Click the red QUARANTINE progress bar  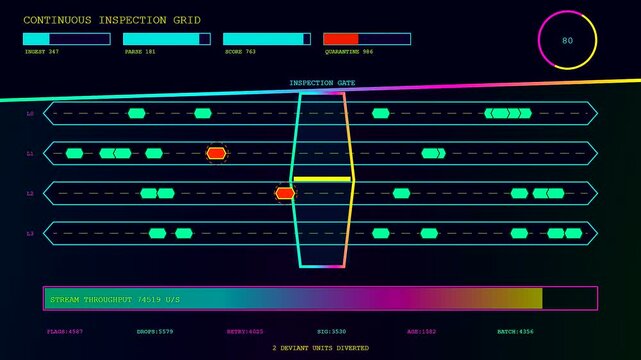pyautogui.click(x=367, y=39)
